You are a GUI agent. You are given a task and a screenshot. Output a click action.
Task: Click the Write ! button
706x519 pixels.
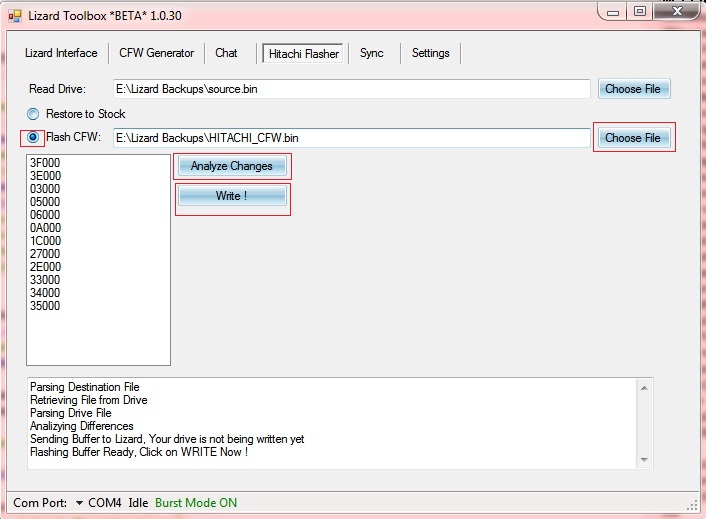(232, 196)
